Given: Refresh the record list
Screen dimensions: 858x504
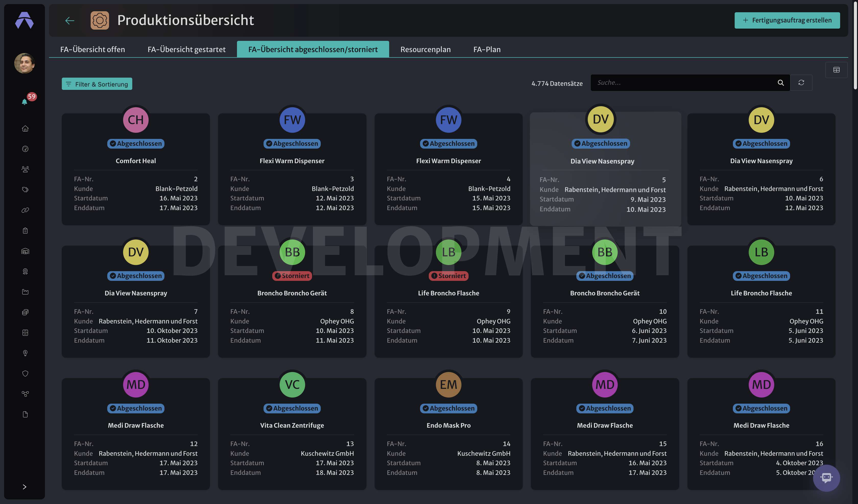Looking at the screenshot, I should (801, 83).
